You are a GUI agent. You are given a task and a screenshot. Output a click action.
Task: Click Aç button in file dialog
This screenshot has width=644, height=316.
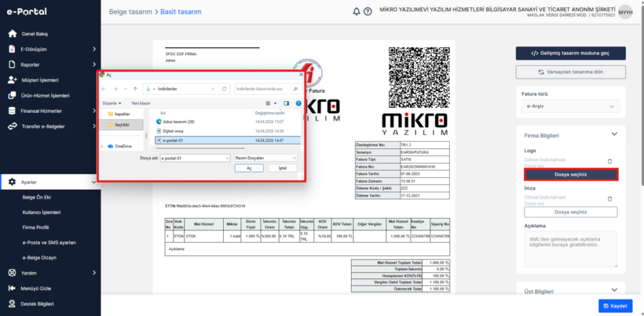249,168
